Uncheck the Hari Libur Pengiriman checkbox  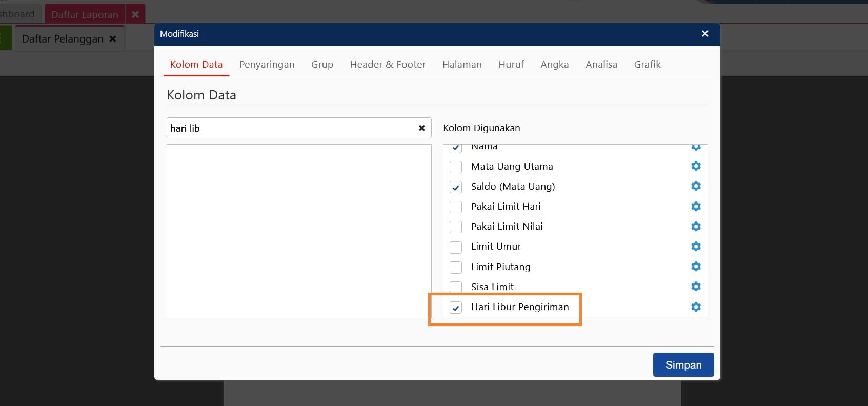click(x=456, y=308)
